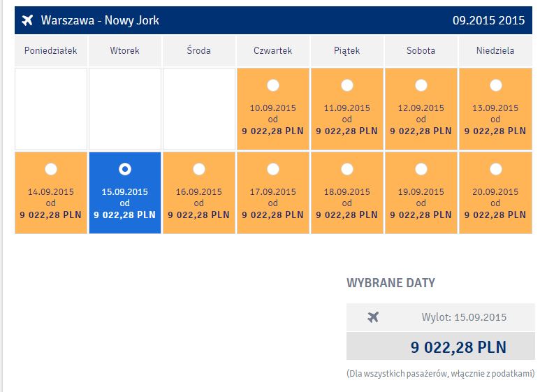Screen dimensions: 540x392
Task: Click the Czwartek column header
Action: coord(272,50)
